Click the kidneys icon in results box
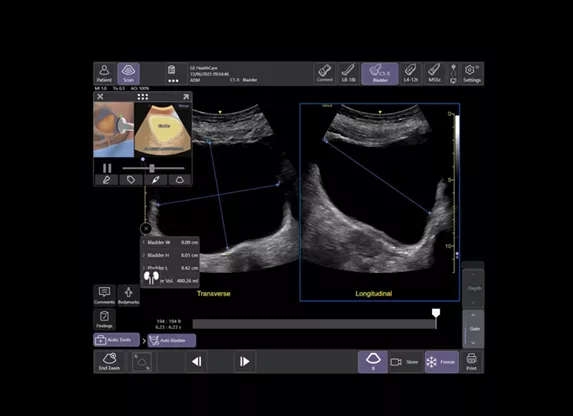 coord(151,278)
